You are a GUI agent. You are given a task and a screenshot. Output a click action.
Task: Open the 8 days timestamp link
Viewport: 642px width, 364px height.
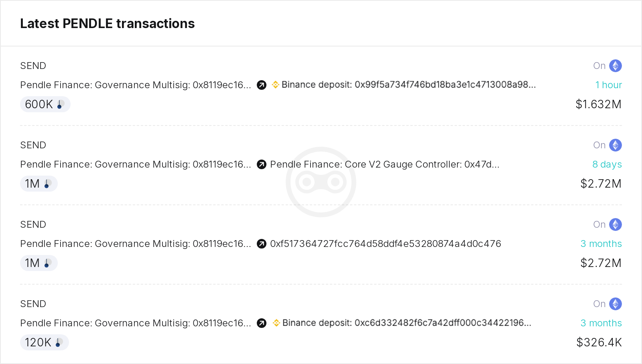(x=607, y=164)
